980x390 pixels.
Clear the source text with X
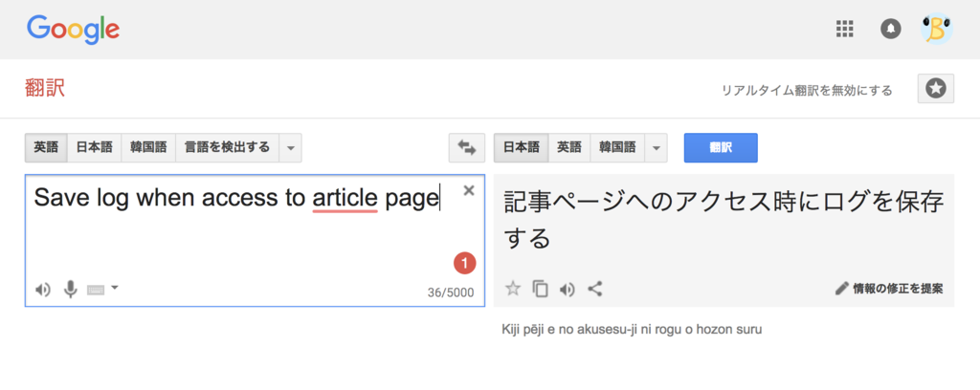[x=469, y=191]
